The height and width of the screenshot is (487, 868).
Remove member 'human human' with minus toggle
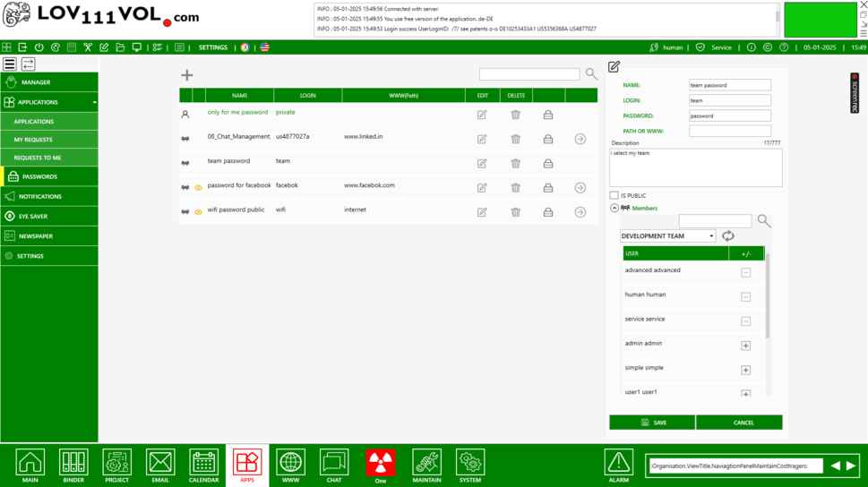pos(745,296)
